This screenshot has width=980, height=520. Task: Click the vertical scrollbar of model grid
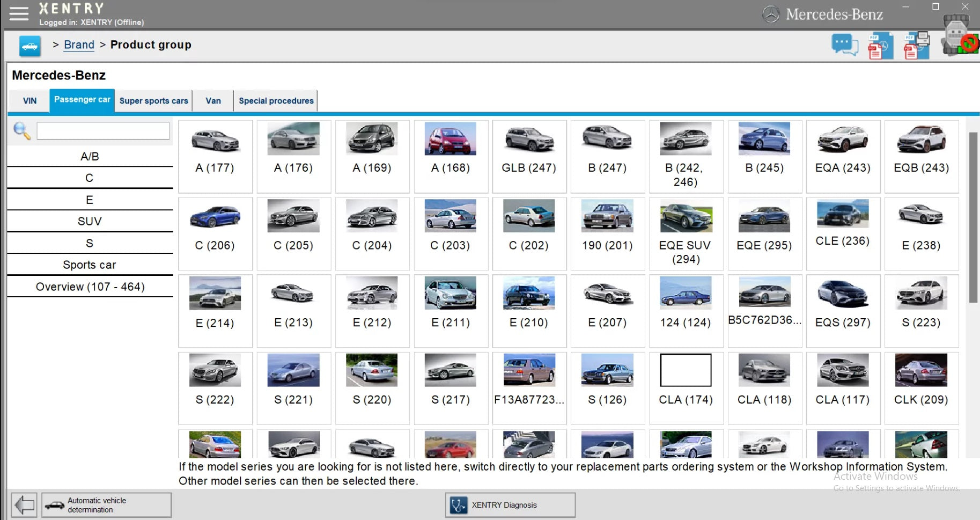point(973,217)
